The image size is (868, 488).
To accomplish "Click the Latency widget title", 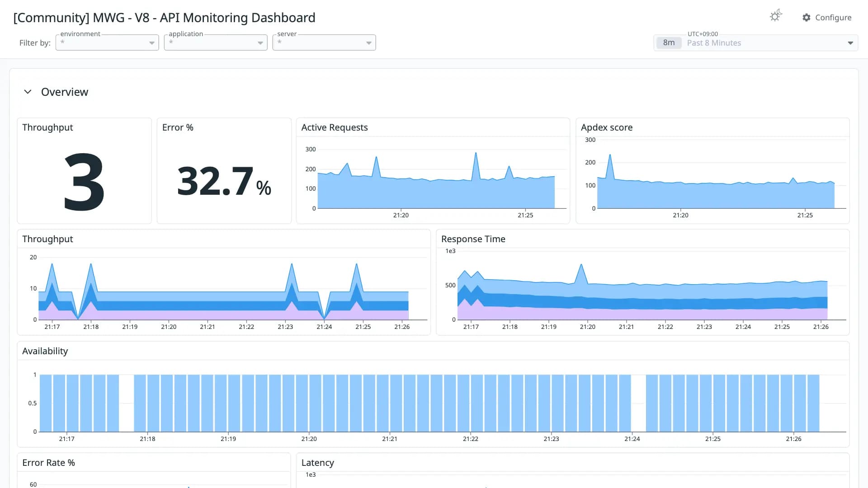I will (317, 463).
